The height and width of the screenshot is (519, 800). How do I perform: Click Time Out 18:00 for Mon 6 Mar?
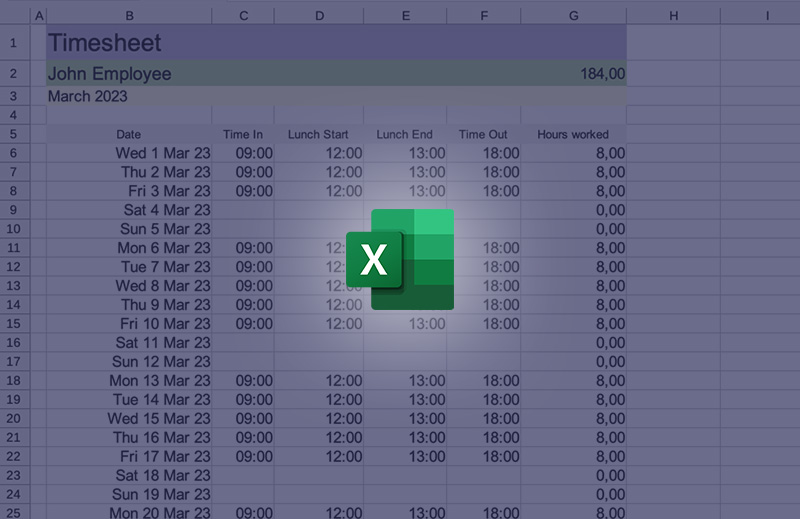point(484,248)
